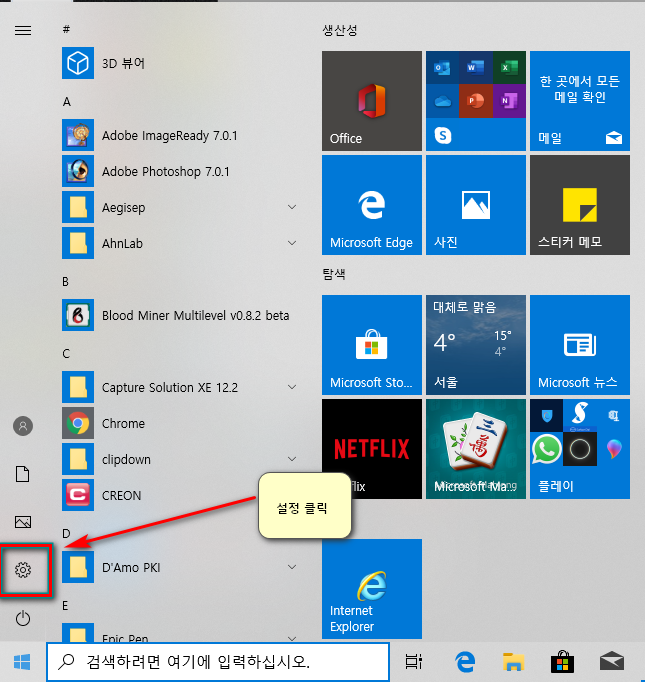Click the 'A' section letter header
Image resolution: width=645 pixels, height=682 pixels.
[67, 102]
